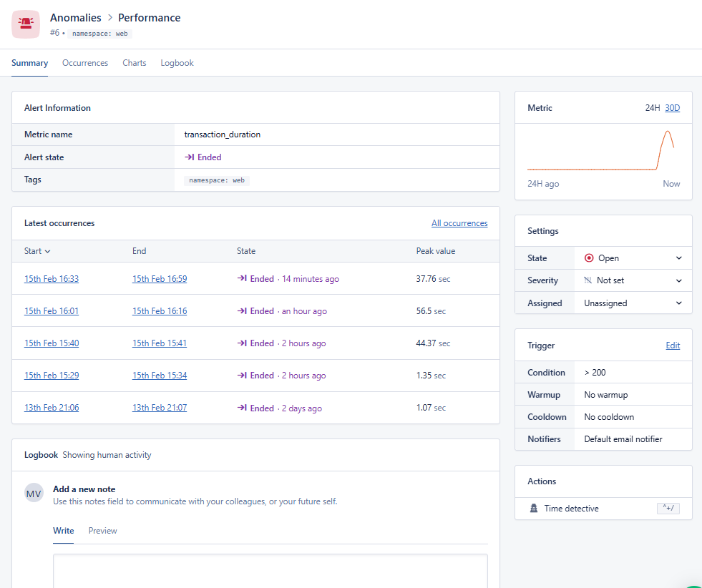The height and width of the screenshot is (588, 702).
Task: Click the red alarm siren icon
Action: pos(26,24)
